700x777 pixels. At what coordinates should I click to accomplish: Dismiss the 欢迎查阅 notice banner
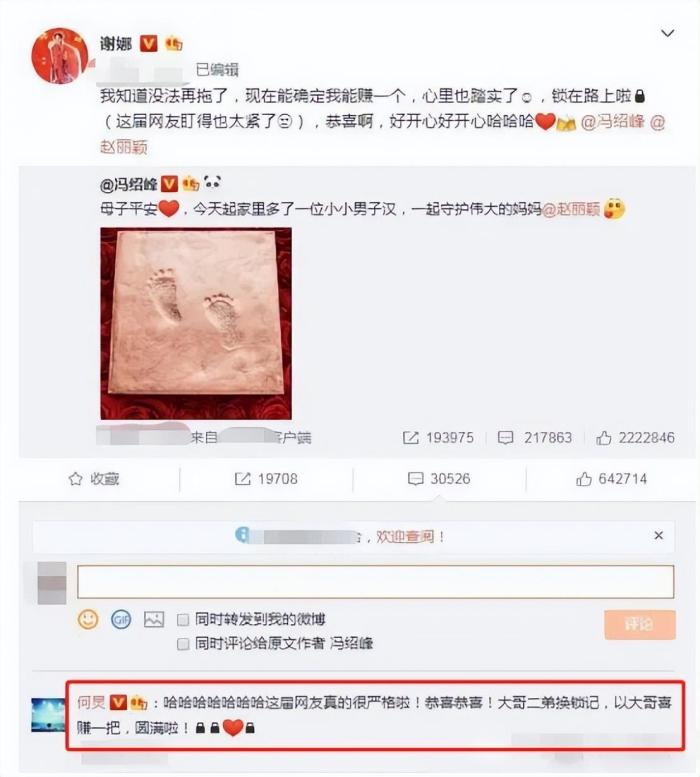point(658,536)
